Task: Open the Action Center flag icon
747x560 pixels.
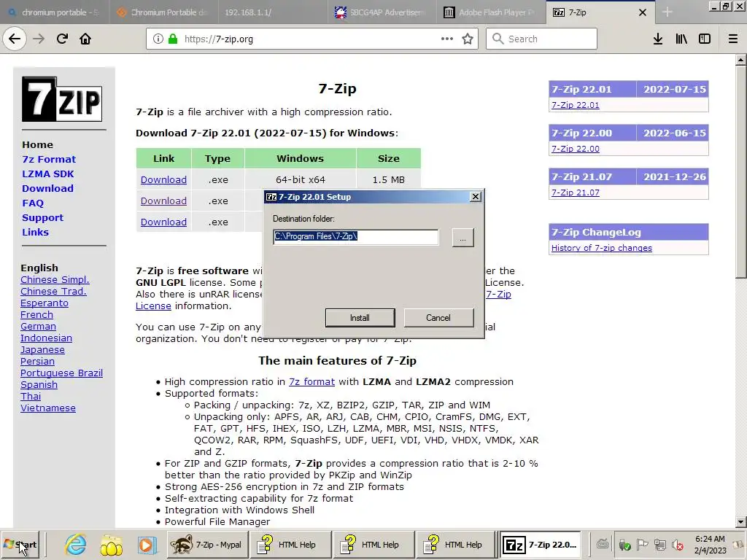Action: point(642,544)
